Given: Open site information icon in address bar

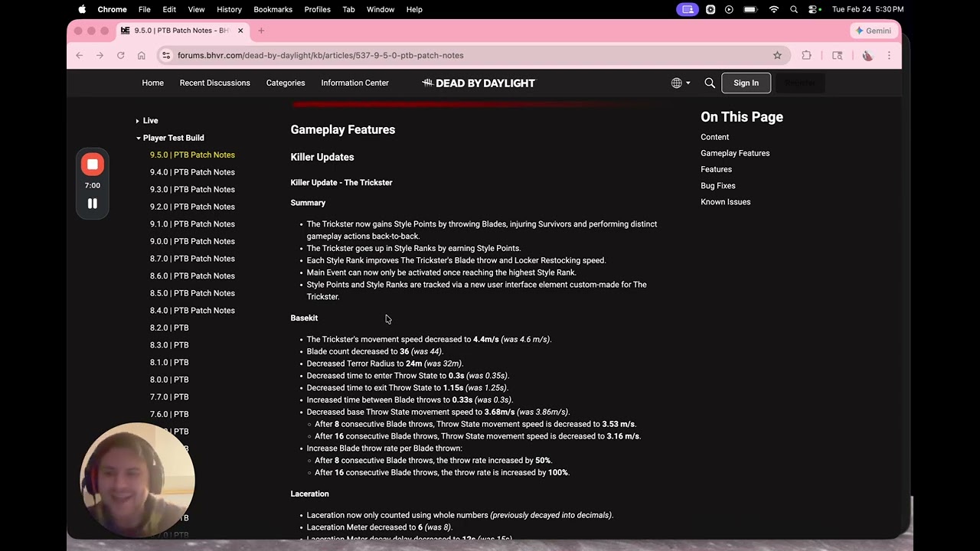Looking at the screenshot, I should (166, 55).
